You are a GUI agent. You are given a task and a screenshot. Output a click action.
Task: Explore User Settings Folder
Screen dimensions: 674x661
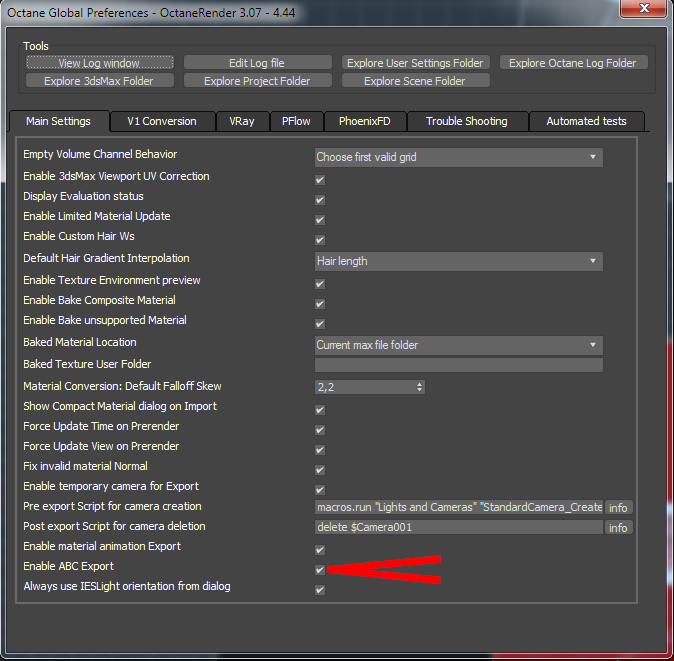[x=415, y=63]
